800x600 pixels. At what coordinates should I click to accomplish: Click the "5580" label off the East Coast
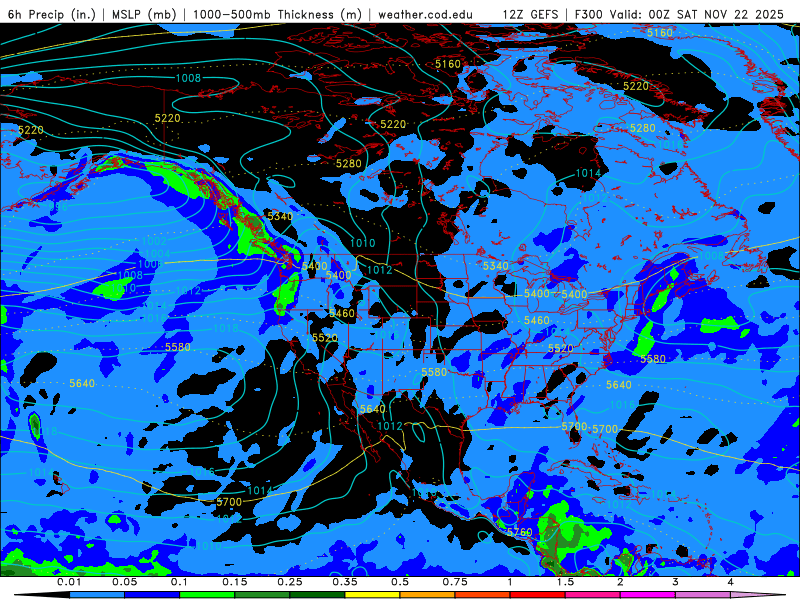(653, 359)
